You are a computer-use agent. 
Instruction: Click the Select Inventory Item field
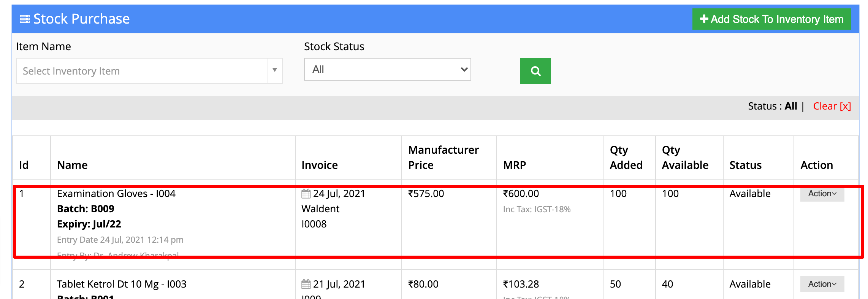click(x=142, y=71)
